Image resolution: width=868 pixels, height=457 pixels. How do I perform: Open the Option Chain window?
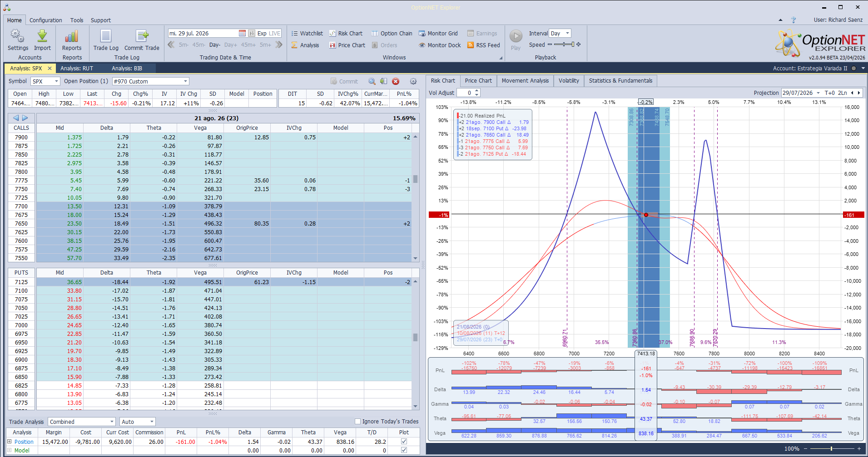coord(392,33)
